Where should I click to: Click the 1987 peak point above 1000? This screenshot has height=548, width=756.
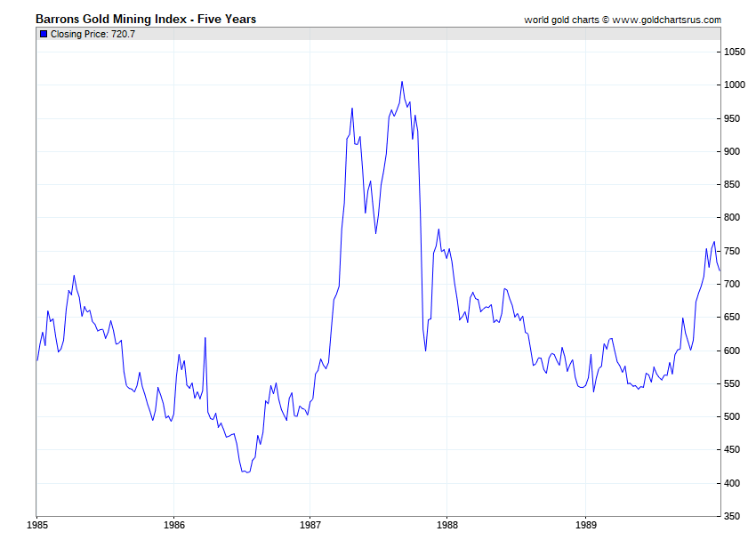coord(402,82)
